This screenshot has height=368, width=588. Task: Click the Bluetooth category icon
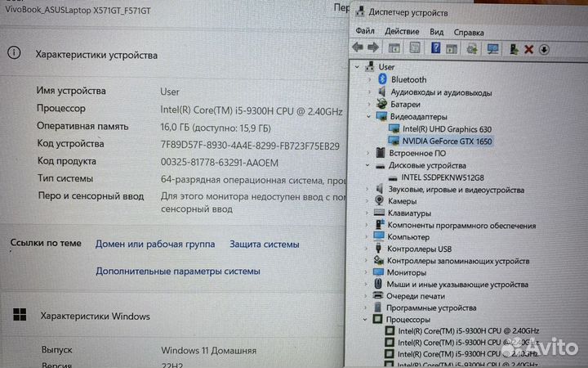tap(382, 79)
